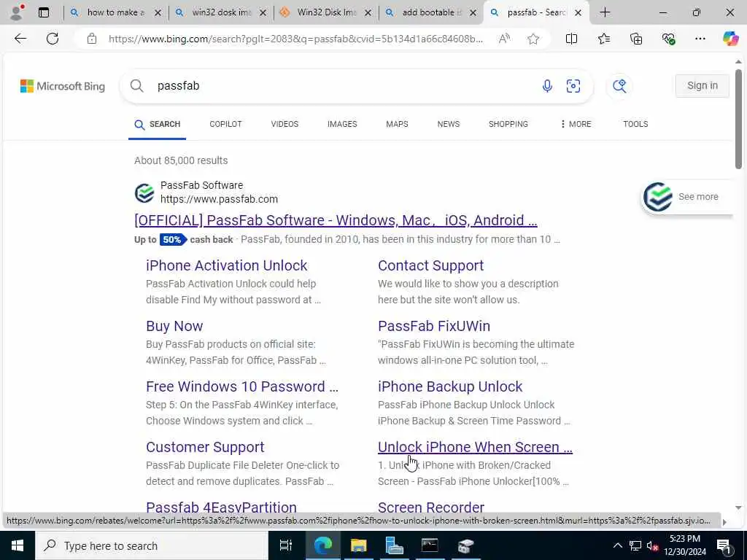Open the NEWS search tab
The image size is (747, 560).
pos(449,124)
